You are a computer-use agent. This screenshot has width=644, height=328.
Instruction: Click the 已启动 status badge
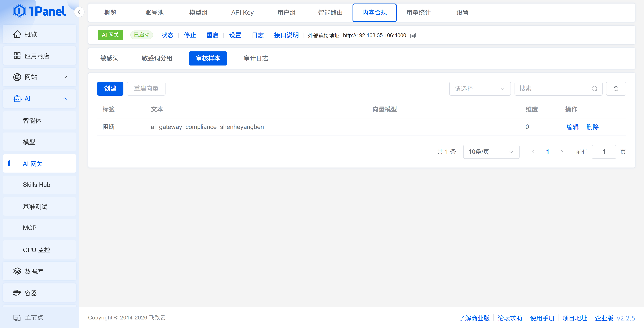coord(142,35)
